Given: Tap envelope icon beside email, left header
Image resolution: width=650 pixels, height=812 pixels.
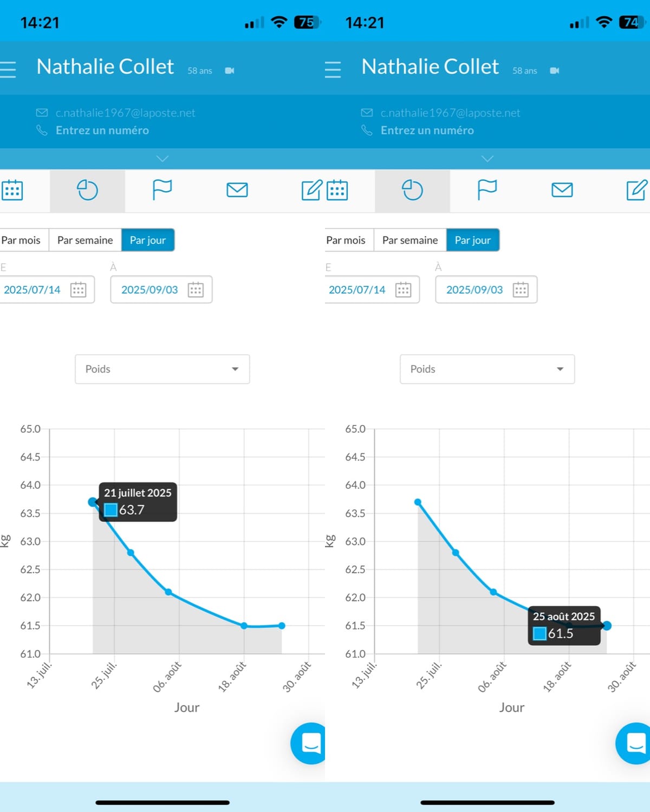Looking at the screenshot, I should coord(42,113).
